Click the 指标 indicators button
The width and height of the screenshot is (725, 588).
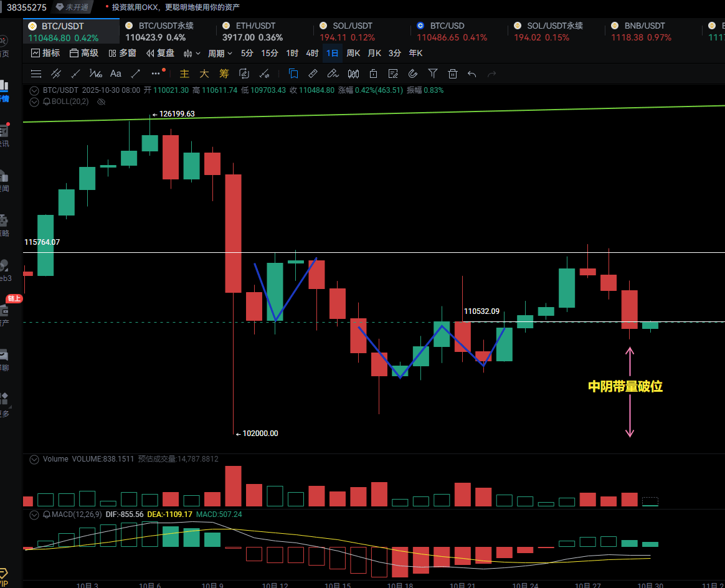click(x=45, y=54)
